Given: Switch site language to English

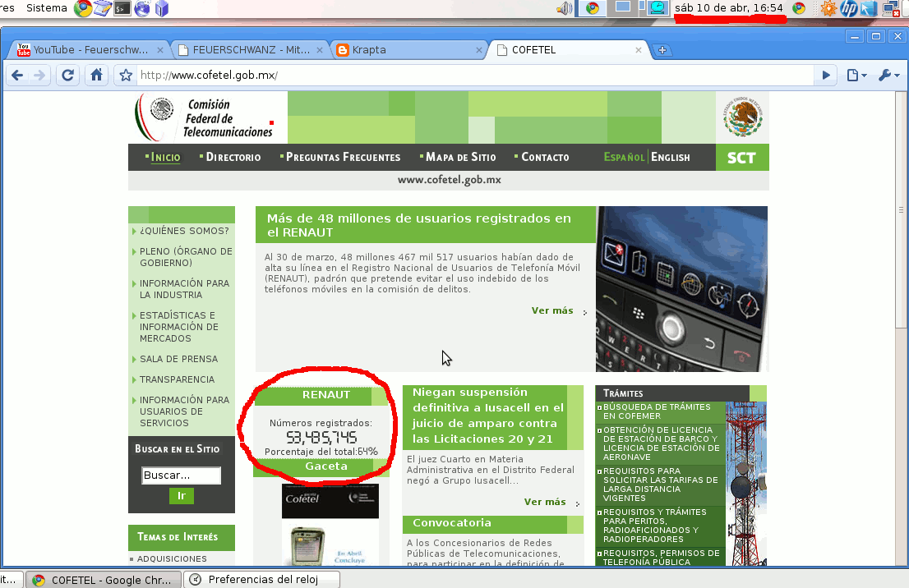Looking at the screenshot, I should click(x=670, y=157).
